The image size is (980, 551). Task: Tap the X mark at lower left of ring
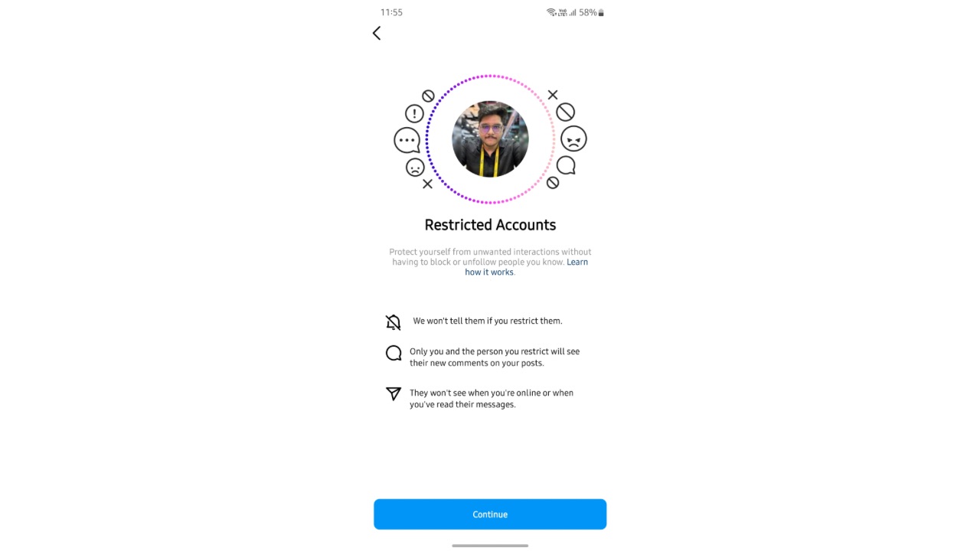[x=428, y=184]
